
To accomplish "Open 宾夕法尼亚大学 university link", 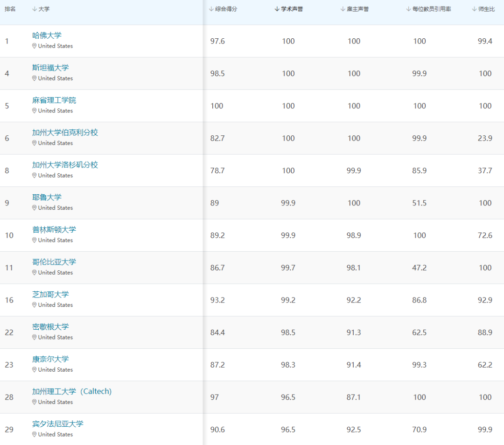I will coord(57,424).
